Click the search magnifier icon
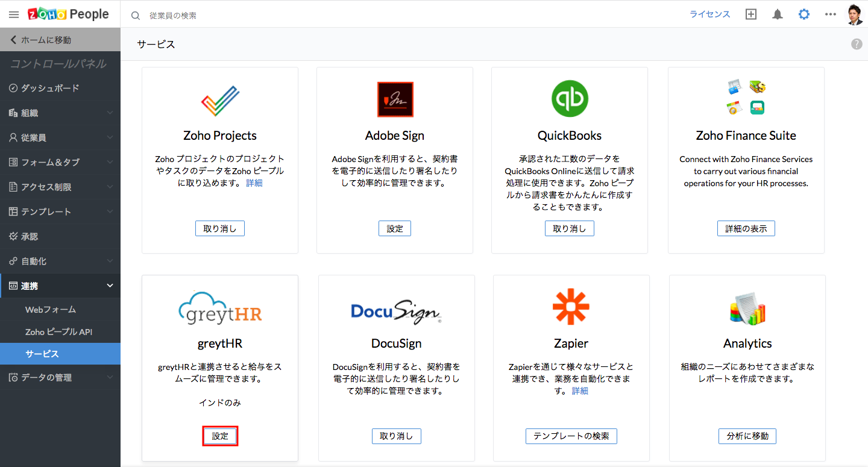The height and width of the screenshot is (467, 868). click(x=136, y=16)
